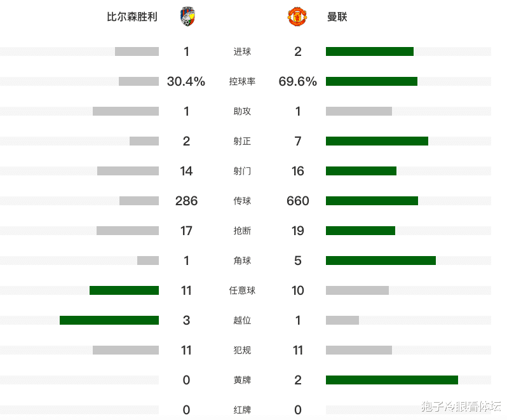Click the 狍子冷眼看体坛 watermark
Viewport: 507px width, 420px height.
click(461, 407)
